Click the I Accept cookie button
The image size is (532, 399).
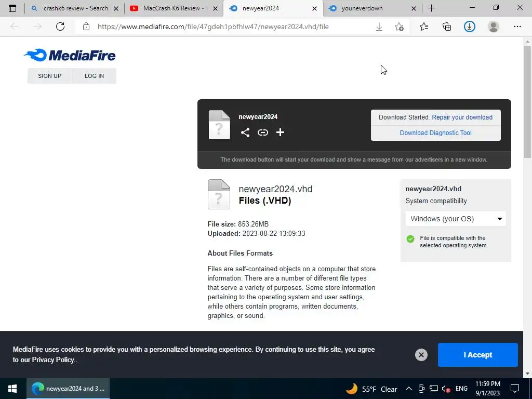click(478, 355)
